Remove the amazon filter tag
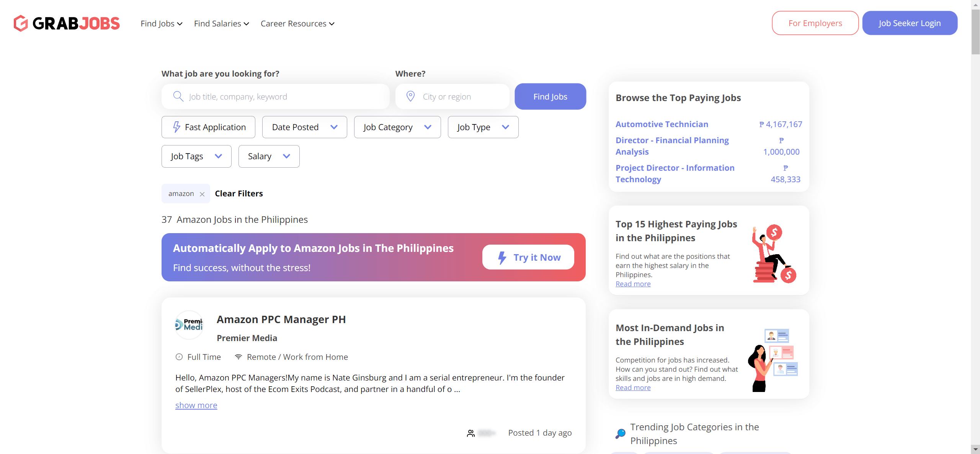980x454 pixels. 202,194
